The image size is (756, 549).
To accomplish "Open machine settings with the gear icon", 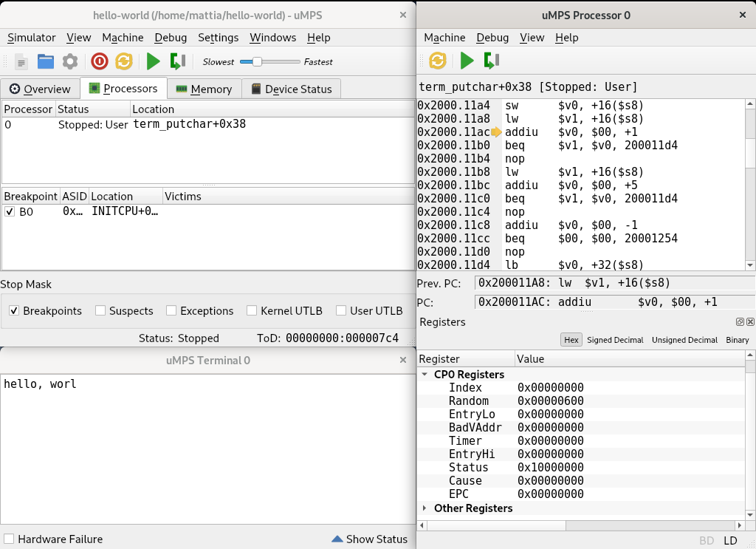I will point(70,62).
